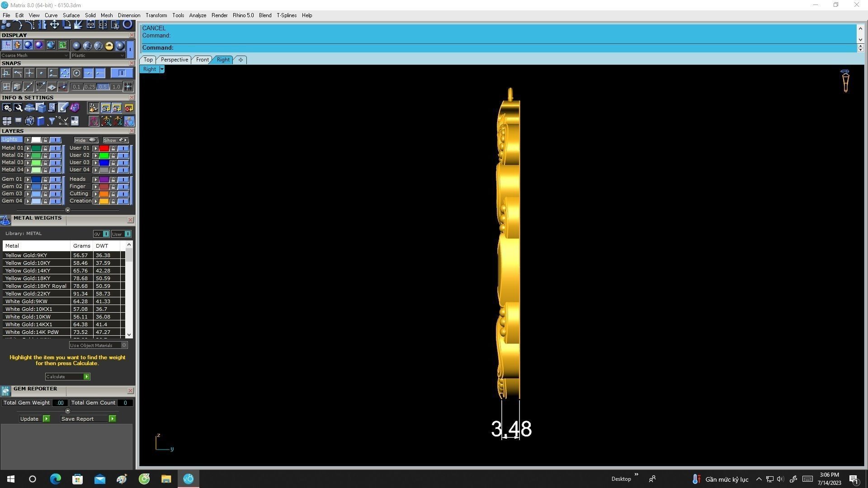Switch to the Perspective viewport tab
Viewport: 868px width, 488px height.
click(174, 60)
